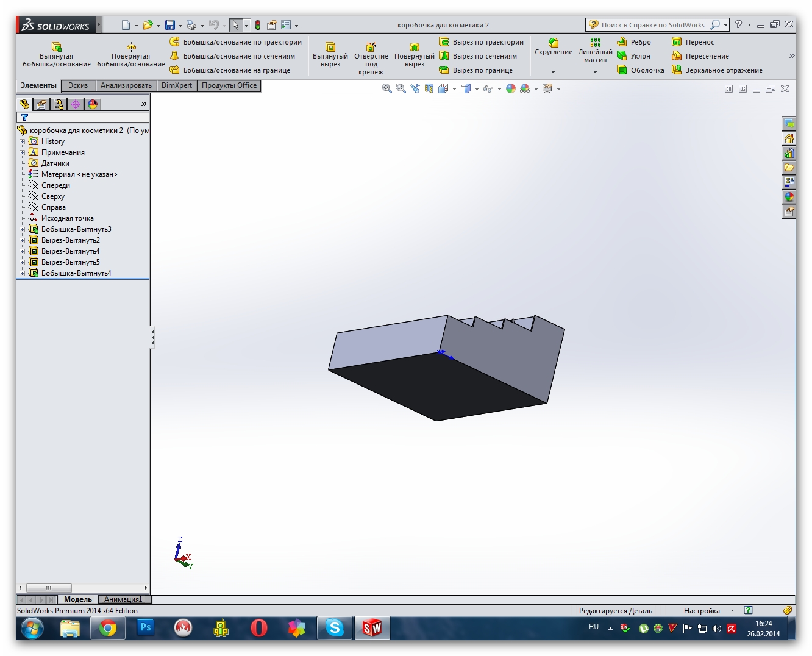Open the DimXpertManager tab icon
The width and height of the screenshot is (812, 656).
click(x=76, y=104)
